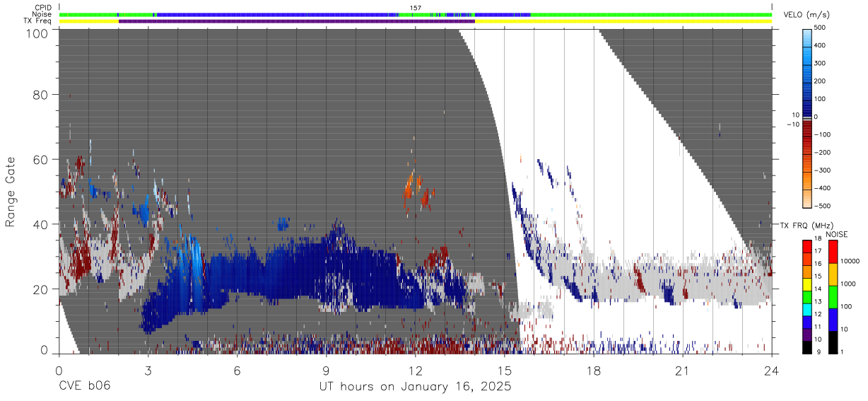This screenshot has width=868, height=401.
Task: Click the yellow TX Freq strip after 15 UT
Action: click(623, 21)
